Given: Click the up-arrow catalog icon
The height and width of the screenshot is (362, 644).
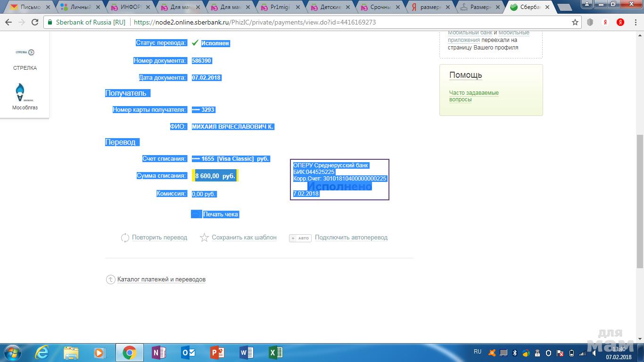Looking at the screenshot, I should 110,280.
